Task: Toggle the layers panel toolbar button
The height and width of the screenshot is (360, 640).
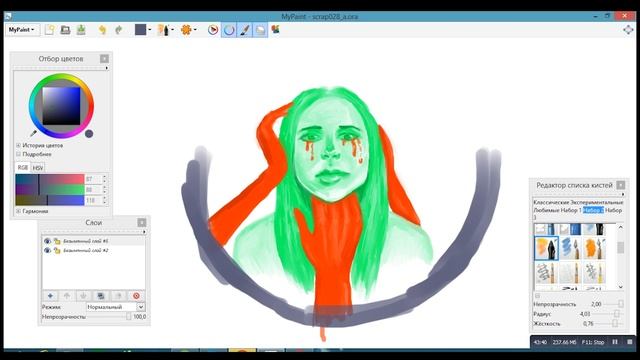Action: click(x=260, y=30)
